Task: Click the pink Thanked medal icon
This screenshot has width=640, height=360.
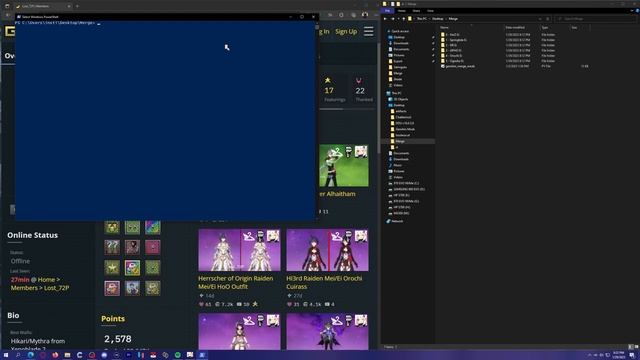Action: point(359,80)
